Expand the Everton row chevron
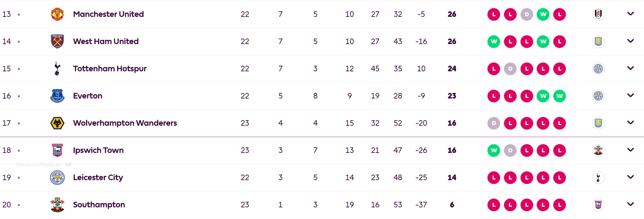Viewport: 644px width, 219px height. tap(630, 95)
